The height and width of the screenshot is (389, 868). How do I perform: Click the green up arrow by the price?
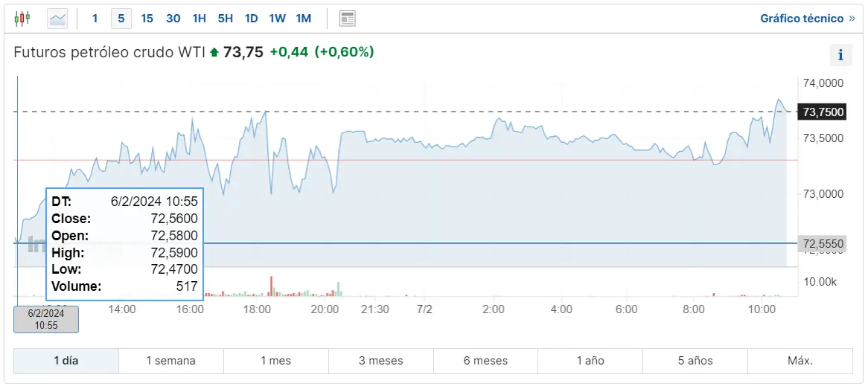tap(214, 52)
